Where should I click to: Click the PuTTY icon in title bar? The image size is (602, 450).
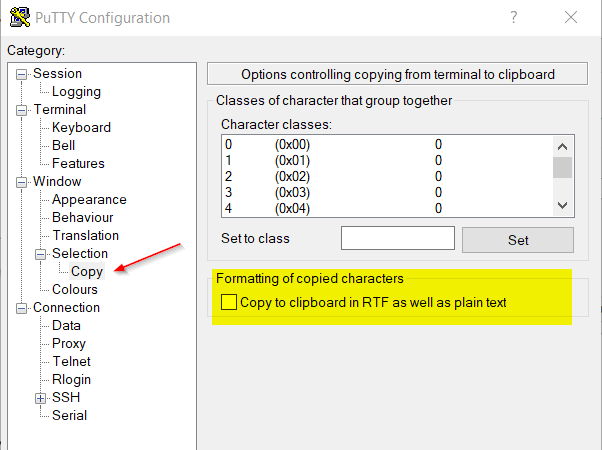[20, 18]
